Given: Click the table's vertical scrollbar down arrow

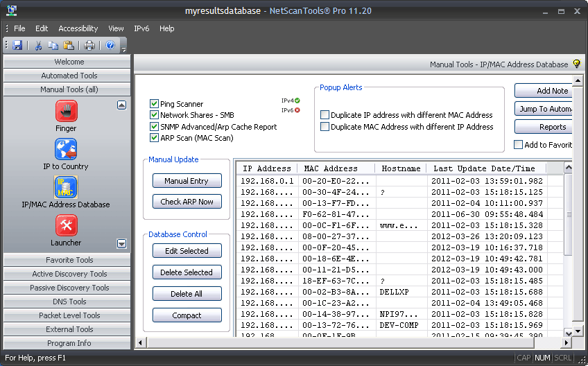Looking at the screenshot, I should pyautogui.click(x=568, y=333).
